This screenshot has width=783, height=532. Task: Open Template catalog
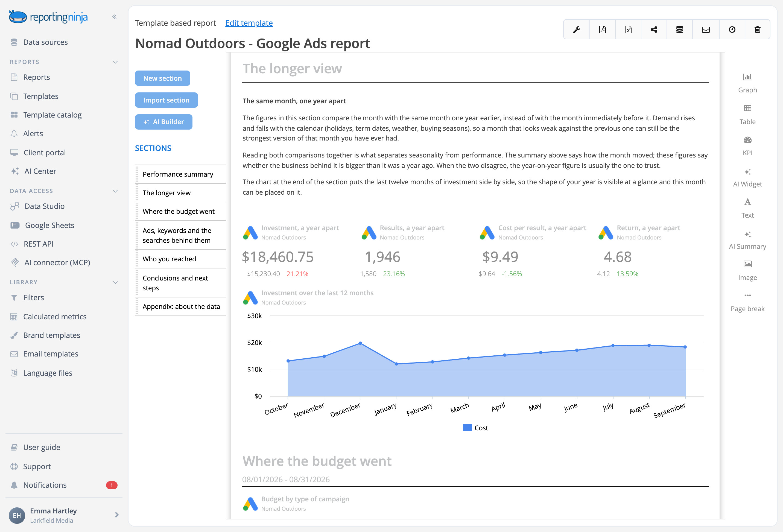[x=52, y=115]
